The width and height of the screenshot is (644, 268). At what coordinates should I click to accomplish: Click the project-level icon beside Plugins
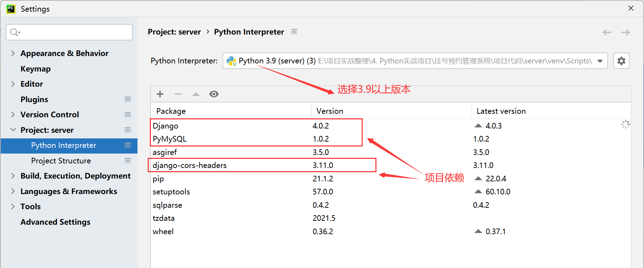tap(128, 99)
